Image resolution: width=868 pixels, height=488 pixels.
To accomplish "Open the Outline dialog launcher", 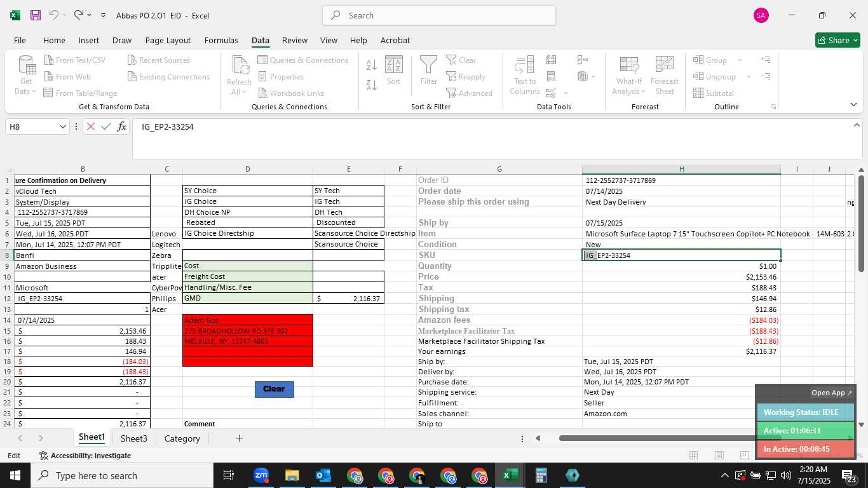I will point(773,107).
